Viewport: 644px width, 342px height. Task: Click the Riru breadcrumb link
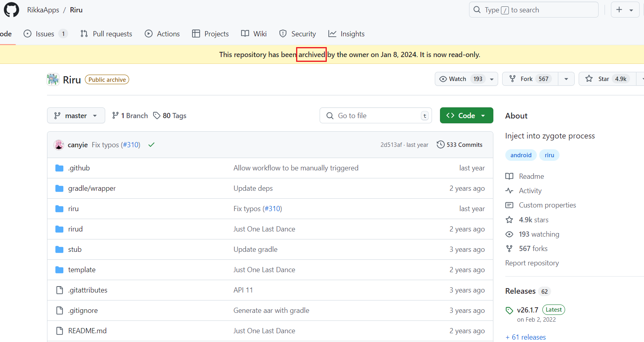pos(76,10)
